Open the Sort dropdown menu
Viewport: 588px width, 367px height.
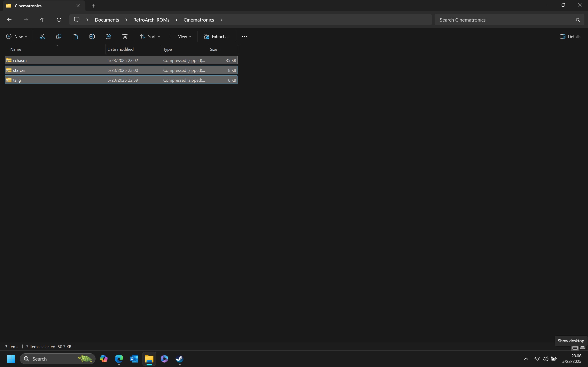(150, 37)
